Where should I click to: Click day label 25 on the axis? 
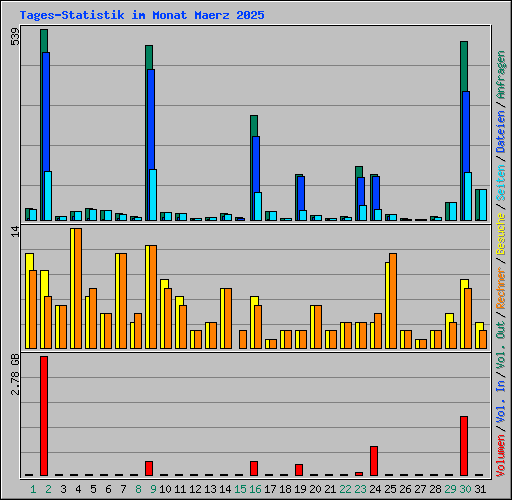point(390,489)
